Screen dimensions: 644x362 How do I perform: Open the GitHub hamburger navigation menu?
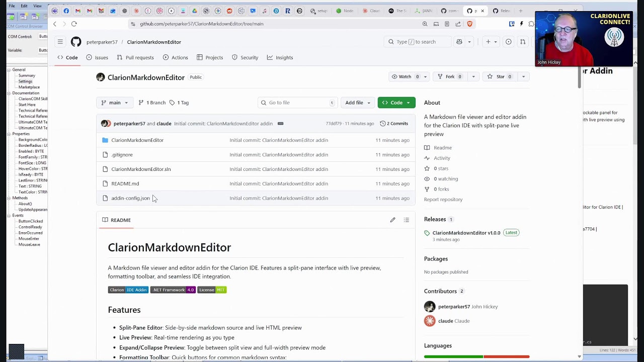pos(60,42)
